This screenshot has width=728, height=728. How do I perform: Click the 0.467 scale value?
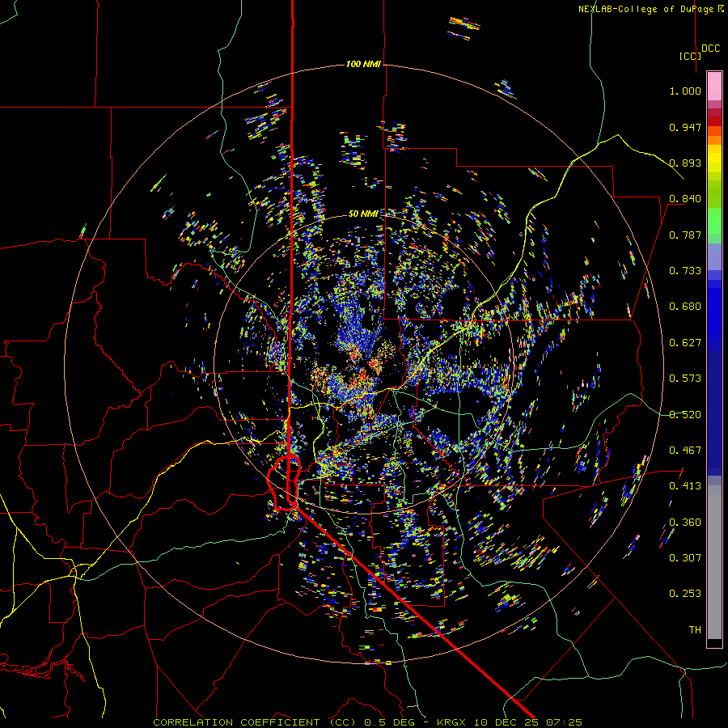685,451
